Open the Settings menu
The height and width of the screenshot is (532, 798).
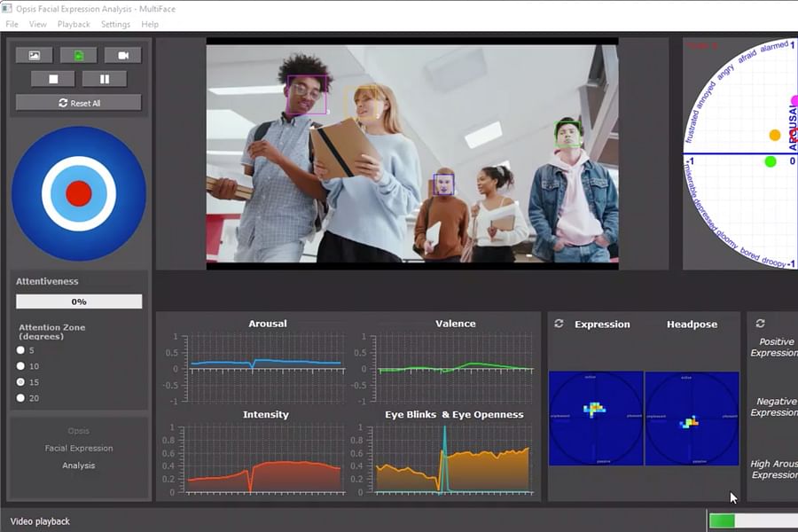pos(116,24)
